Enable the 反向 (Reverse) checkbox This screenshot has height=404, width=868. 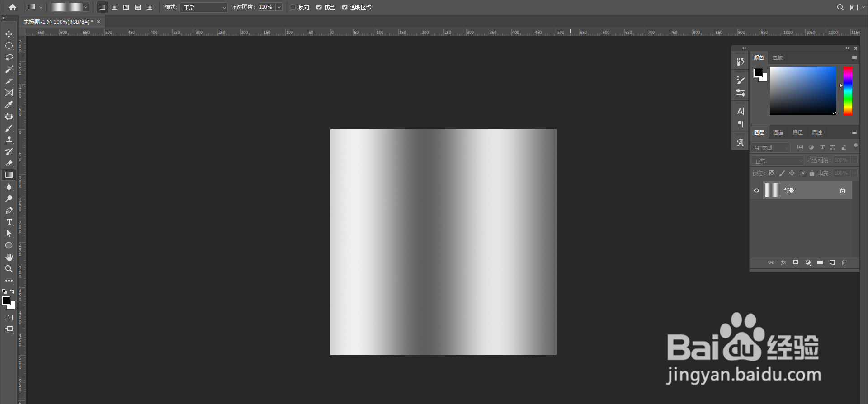pos(293,7)
